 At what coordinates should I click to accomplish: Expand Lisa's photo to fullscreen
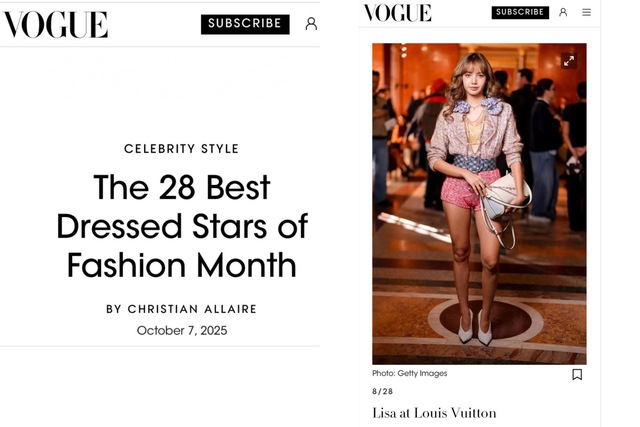coord(568,61)
